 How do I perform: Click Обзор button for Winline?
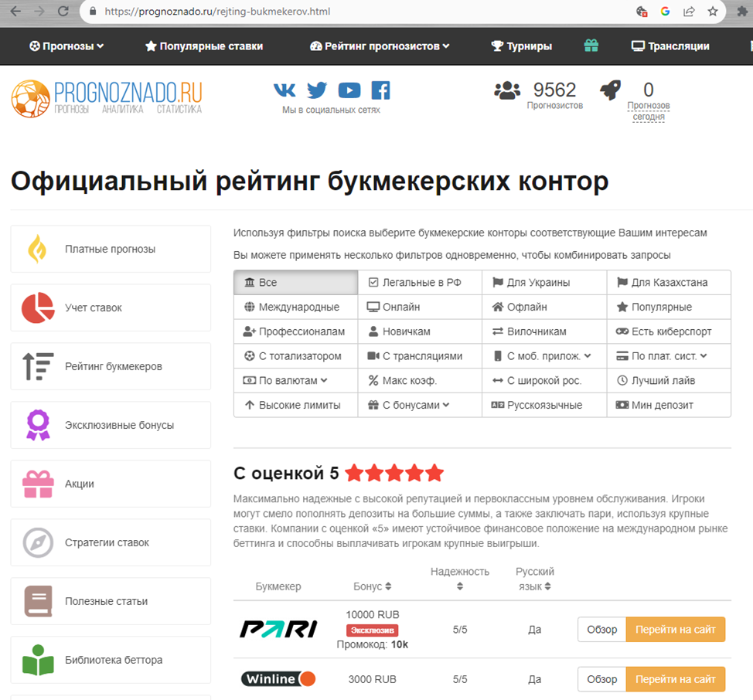pos(601,678)
